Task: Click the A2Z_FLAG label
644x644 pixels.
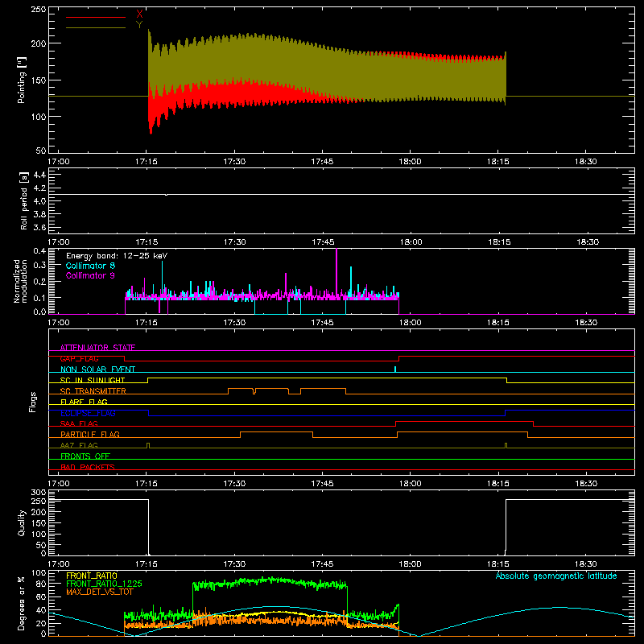Action: pyautogui.click(x=79, y=445)
